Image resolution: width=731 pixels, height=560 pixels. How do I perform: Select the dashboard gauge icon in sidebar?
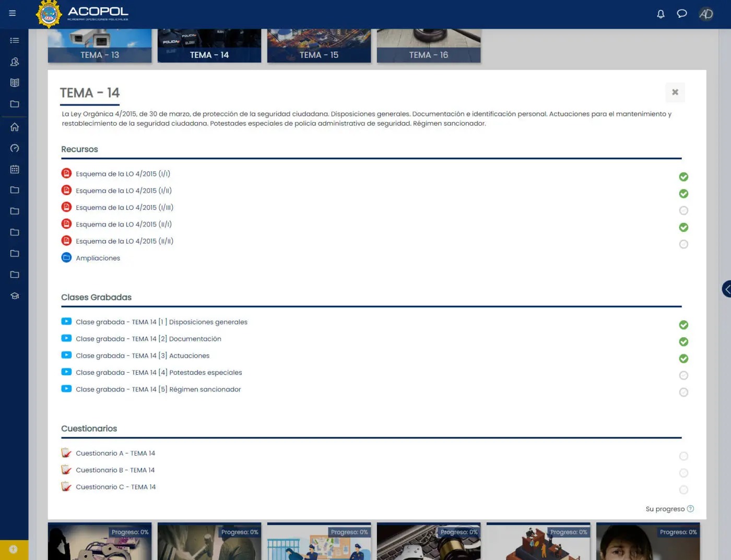click(x=14, y=148)
